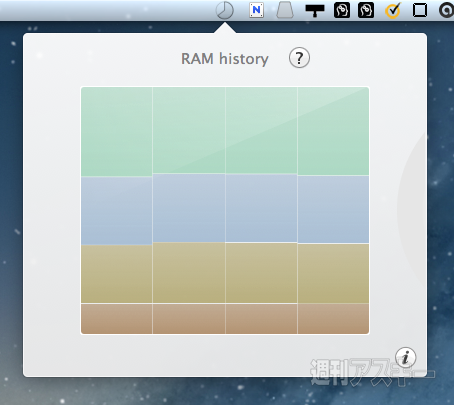
Task: Click the pie-chart memory monitor menu bar icon
Action: pyautogui.click(x=224, y=10)
